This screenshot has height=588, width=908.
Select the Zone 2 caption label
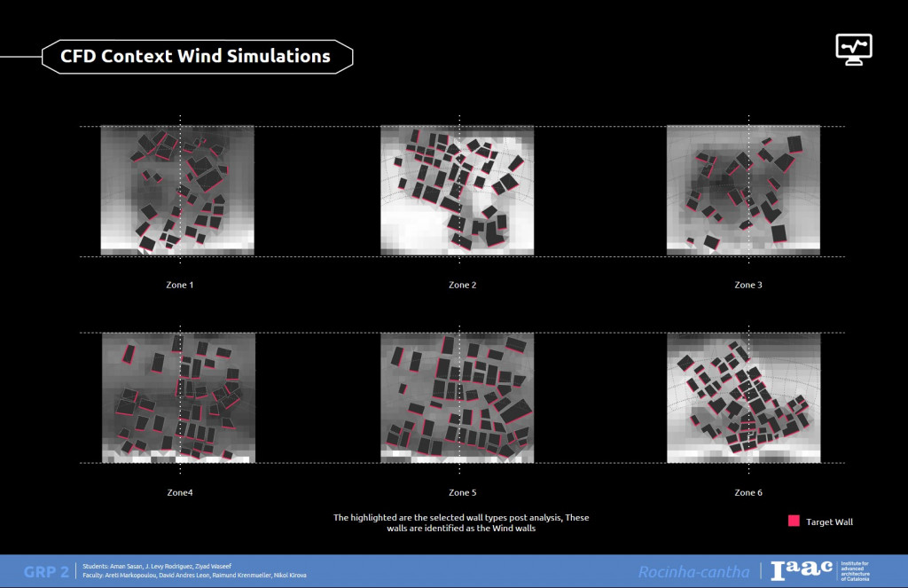(x=462, y=286)
